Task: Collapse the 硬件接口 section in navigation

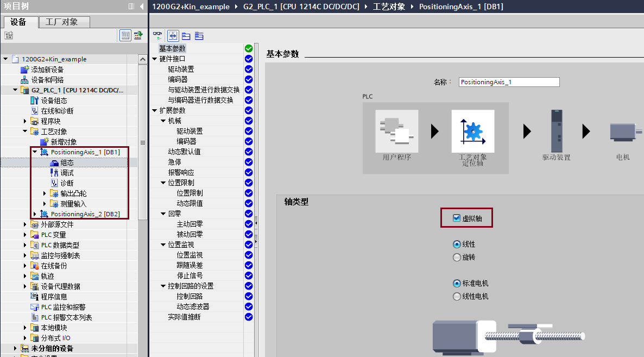Action: pyautogui.click(x=154, y=59)
